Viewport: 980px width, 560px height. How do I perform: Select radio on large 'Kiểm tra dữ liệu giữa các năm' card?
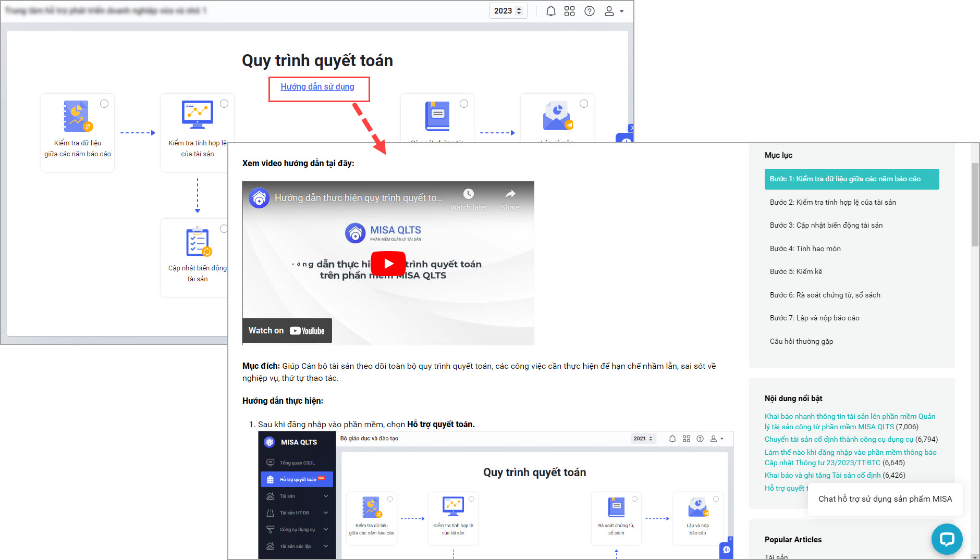pyautogui.click(x=104, y=104)
